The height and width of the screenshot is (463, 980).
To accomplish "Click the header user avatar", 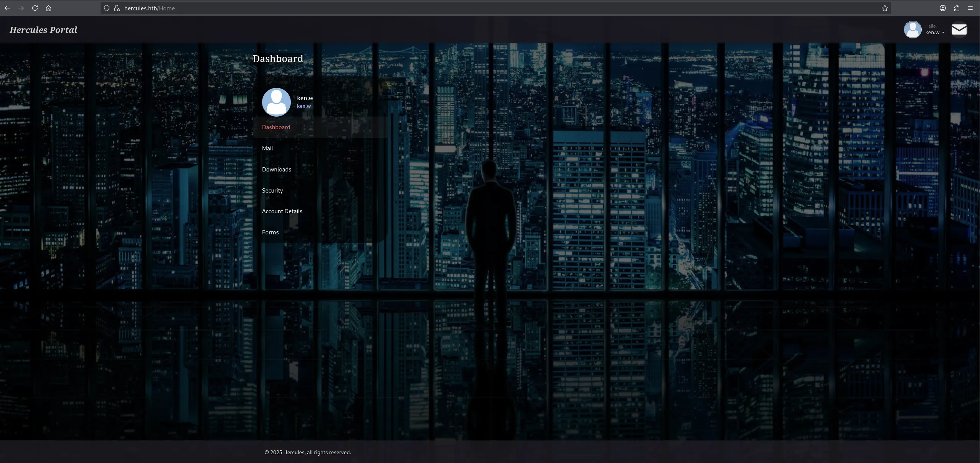I will point(912,30).
